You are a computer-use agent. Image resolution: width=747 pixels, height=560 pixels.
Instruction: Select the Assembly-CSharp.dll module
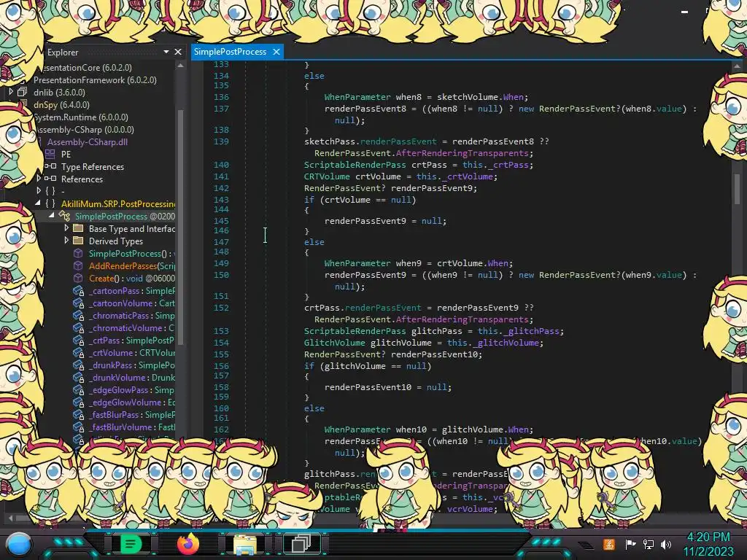(88, 142)
